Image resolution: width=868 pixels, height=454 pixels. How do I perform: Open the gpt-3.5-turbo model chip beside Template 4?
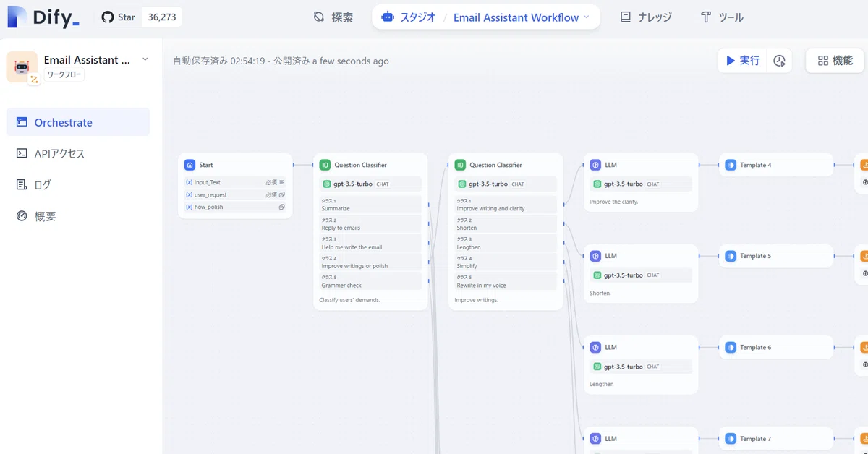click(641, 184)
